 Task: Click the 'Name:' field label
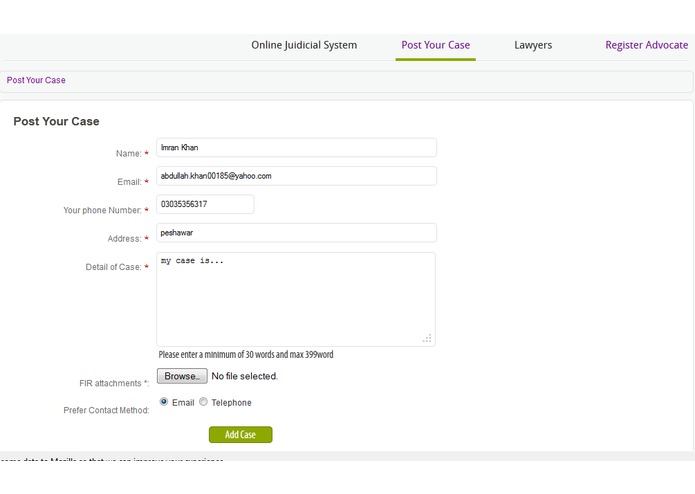point(129,154)
